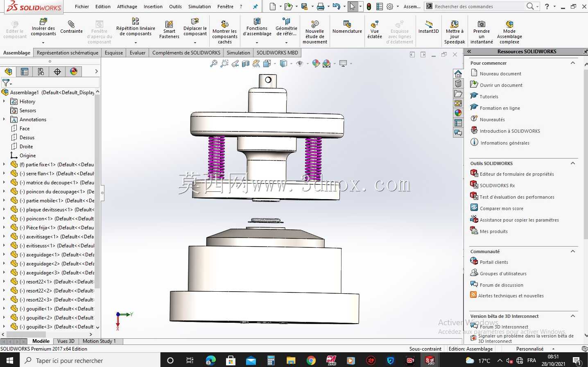The height and width of the screenshot is (367, 588).
Task: Select the Face plane in tree
Action: click(x=25, y=129)
